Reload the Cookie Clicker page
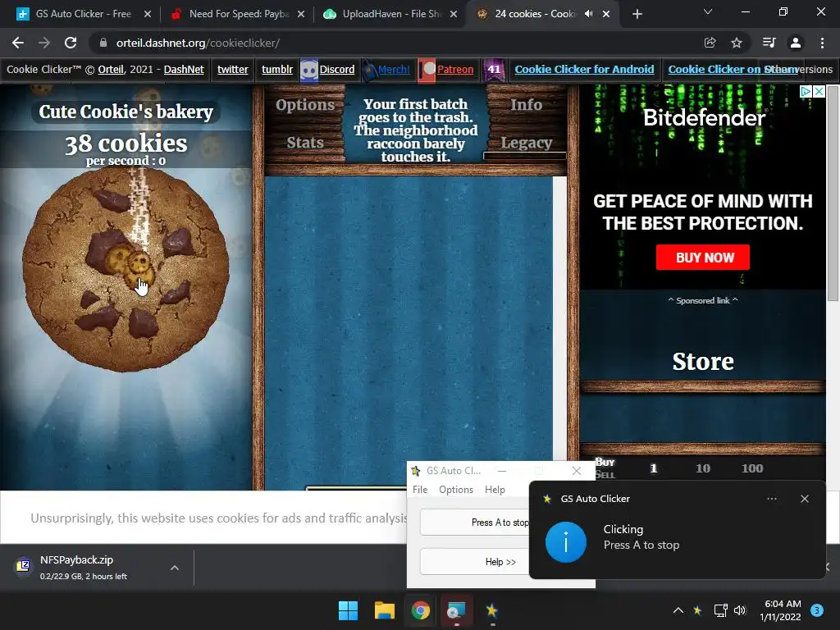The height and width of the screenshot is (630, 840). tap(71, 43)
